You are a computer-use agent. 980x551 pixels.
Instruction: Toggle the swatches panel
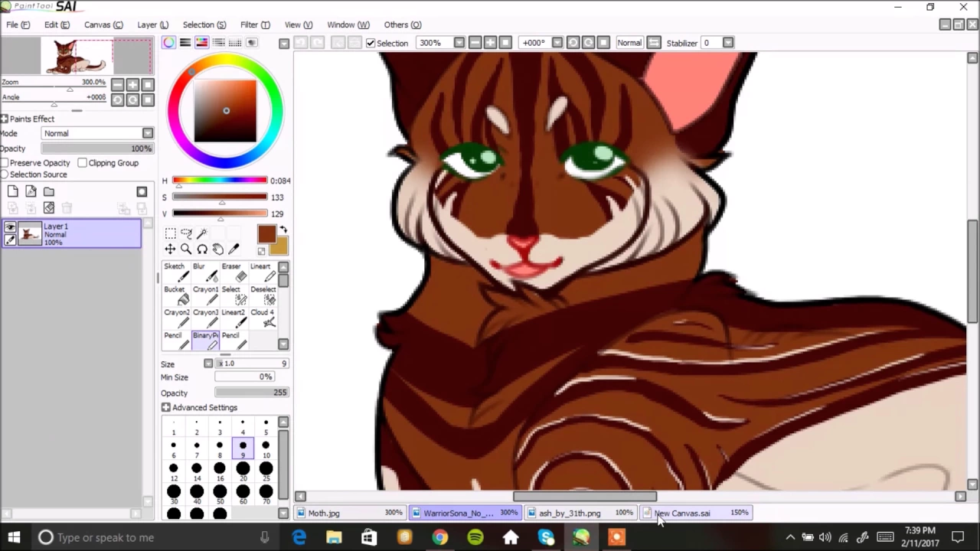click(x=236, y=43)
